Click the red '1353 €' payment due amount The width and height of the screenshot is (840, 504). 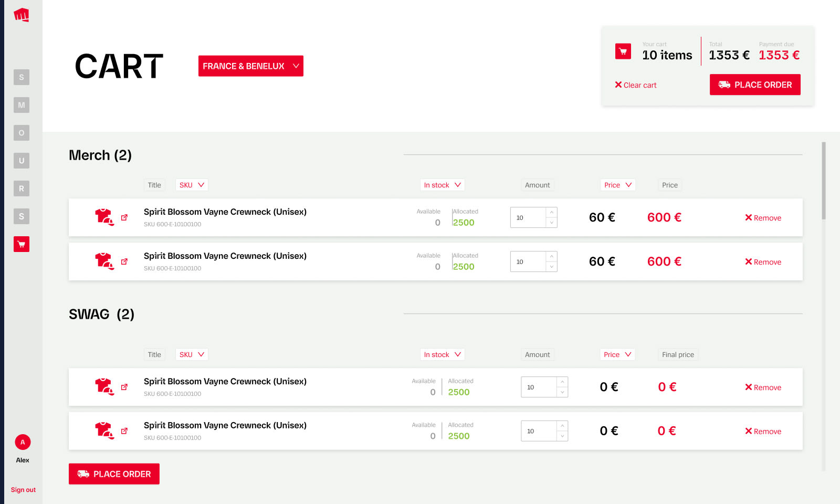[779, 55]
